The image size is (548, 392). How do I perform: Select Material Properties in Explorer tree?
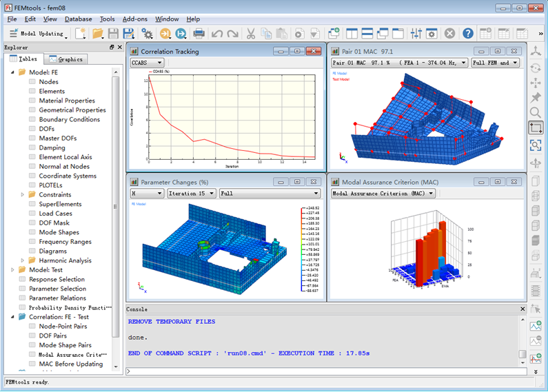point(67,101)
